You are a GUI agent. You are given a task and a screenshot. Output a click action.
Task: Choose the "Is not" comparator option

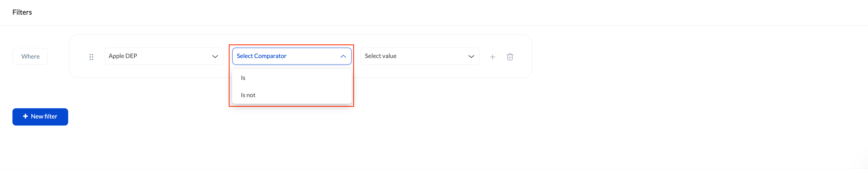point(292,95)
